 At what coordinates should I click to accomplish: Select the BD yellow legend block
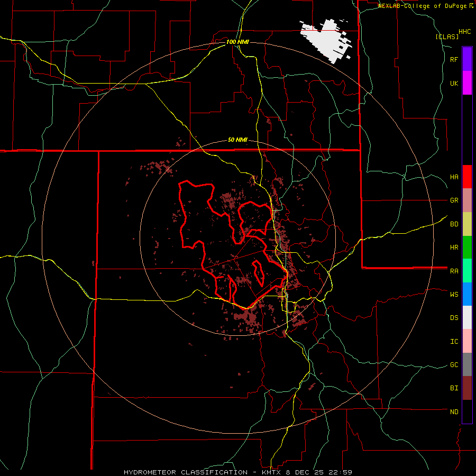[x=467, y=224]
